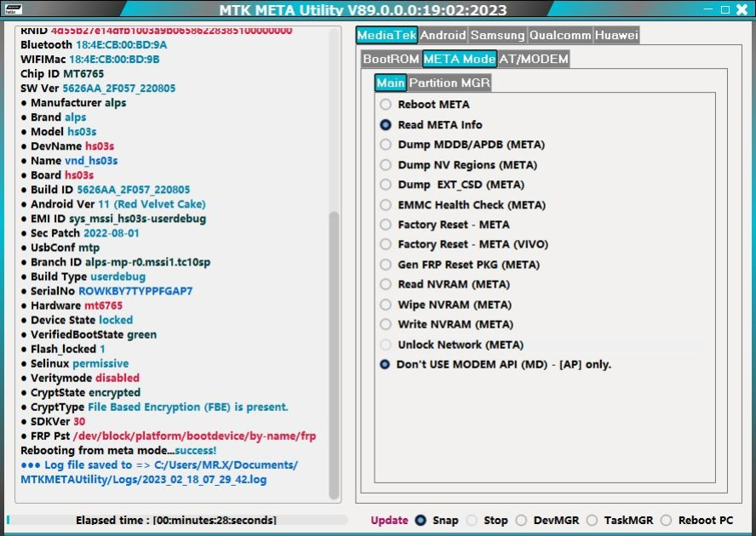
Task: Select the Main sub-tab
Action: click(x=390, y=83)
